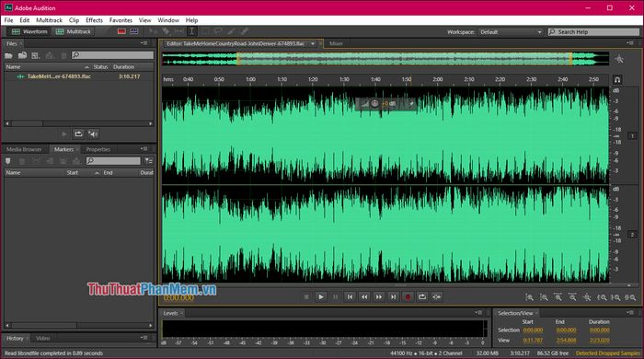Click the Add Cue Marker icon in Markers panel
The height and width of the screenshot is (359, 644).
click(7, 161)
